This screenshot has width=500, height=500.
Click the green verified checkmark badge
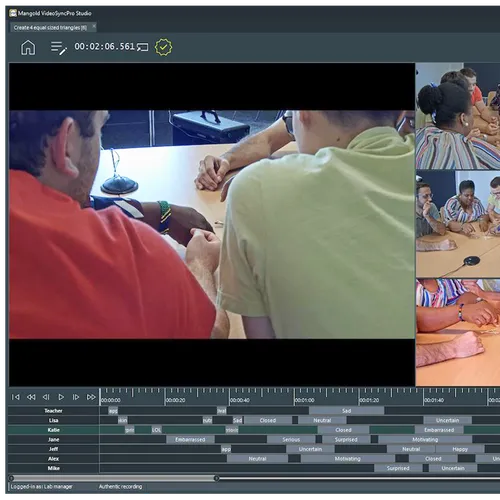pos(163,47)
